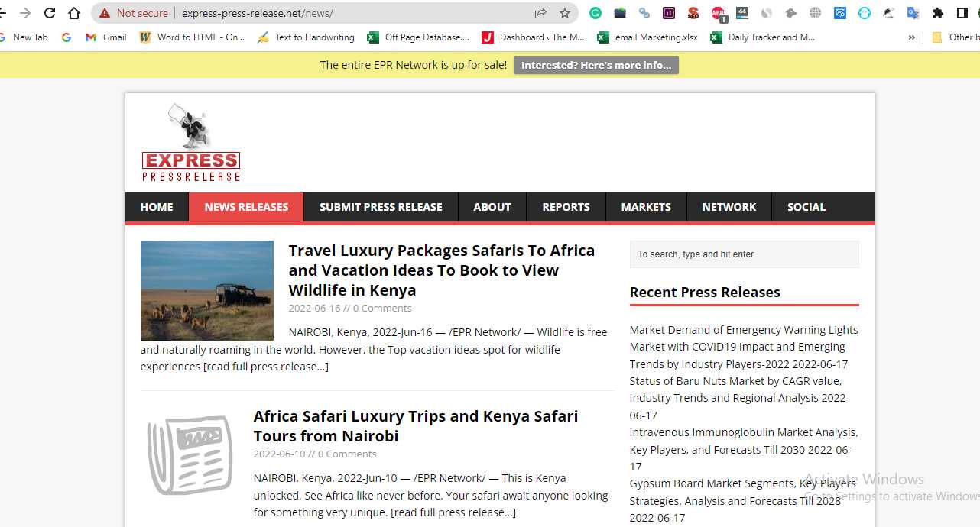This screenshot has width=980, height=527.
Task: Click the 2022-06-16 article date
Action: pyautogui.click(x=314, y=309)
